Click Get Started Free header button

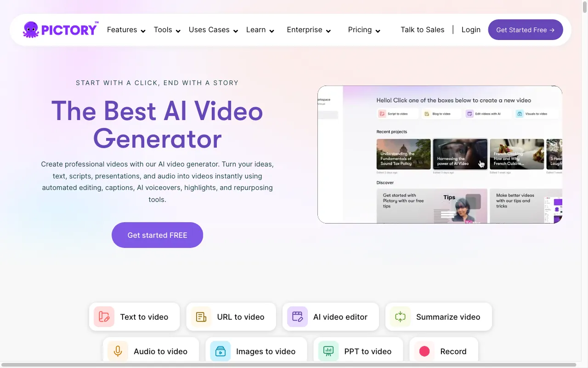pos(526,29)
